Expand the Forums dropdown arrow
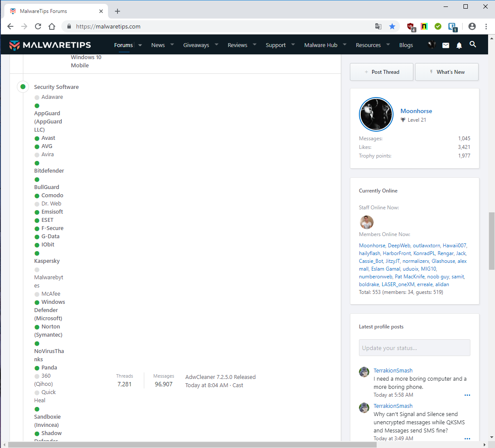Viewport: 495px width, 448px height. point(140,45)
